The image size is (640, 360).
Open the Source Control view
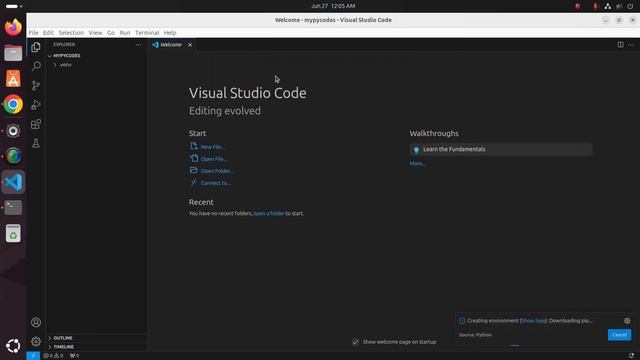coord(36,85)
